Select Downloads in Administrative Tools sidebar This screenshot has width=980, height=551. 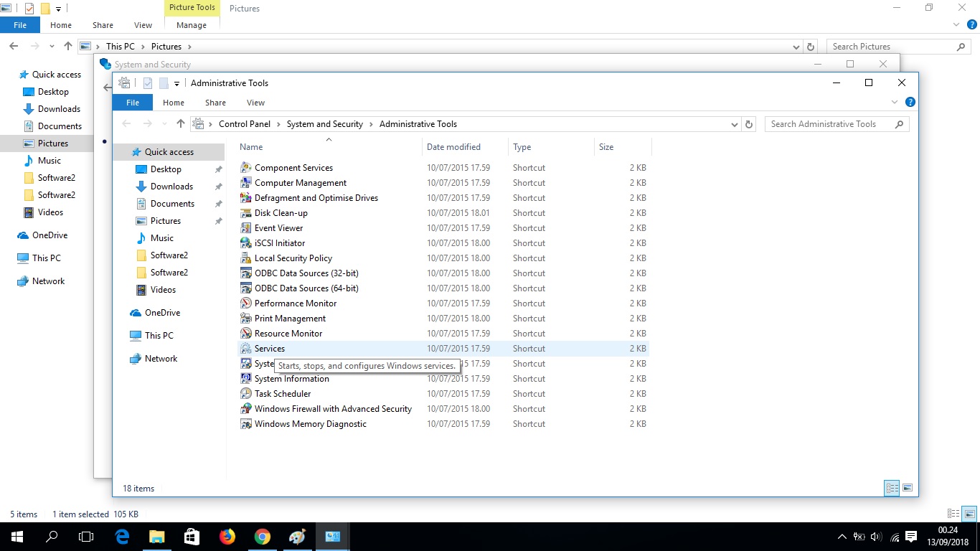tap(171, 187)
